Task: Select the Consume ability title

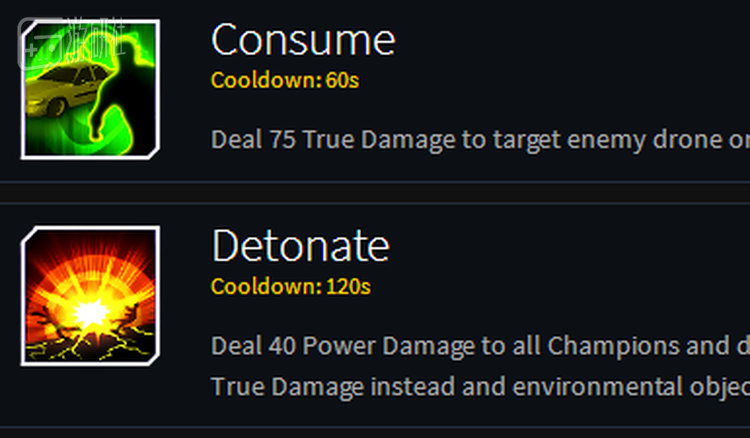Action: (x=303, y=40)
